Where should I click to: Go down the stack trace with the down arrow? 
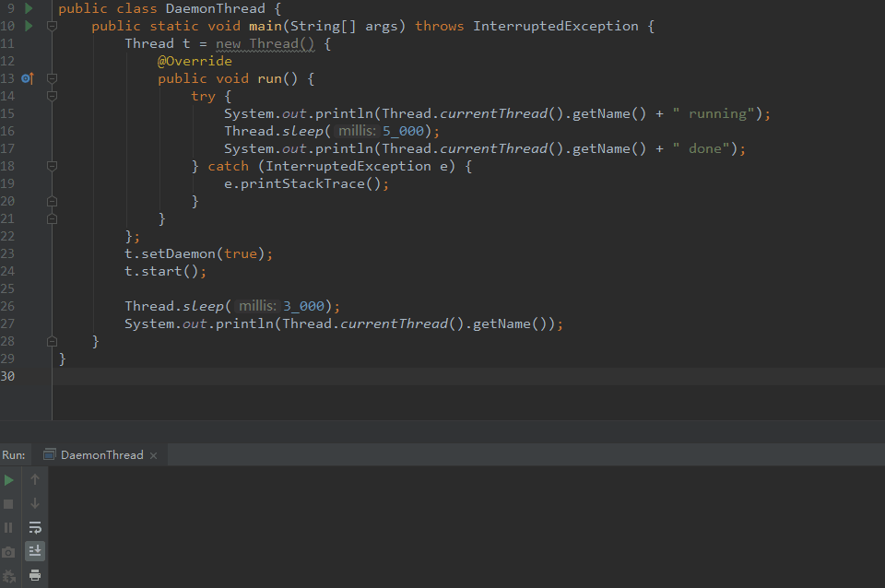coord(35,503)
